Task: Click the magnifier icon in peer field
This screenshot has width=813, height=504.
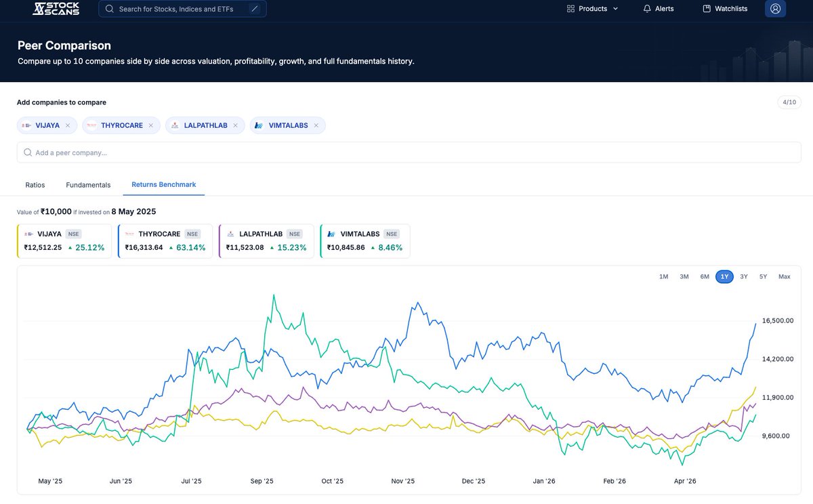Action: [x=27, y=152]
